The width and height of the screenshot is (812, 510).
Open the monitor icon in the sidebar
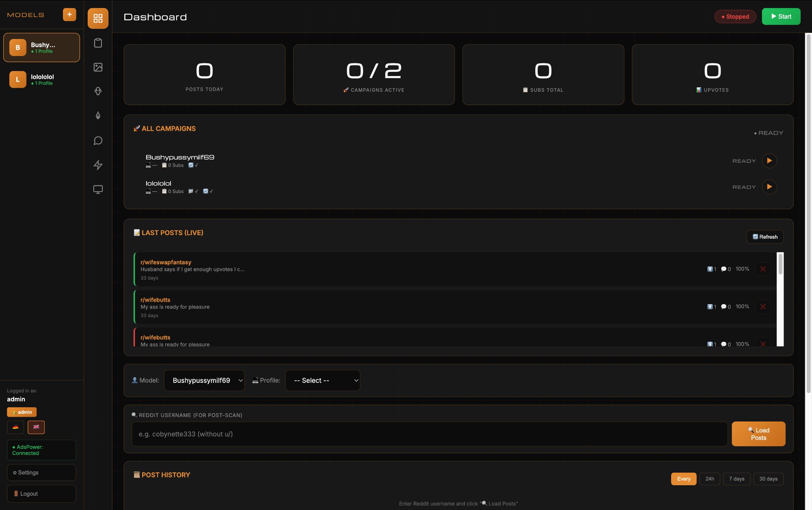[x=97, y=189]
